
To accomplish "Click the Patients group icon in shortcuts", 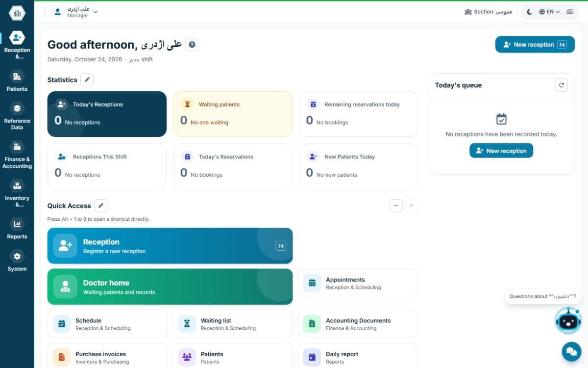I will 187,357.
